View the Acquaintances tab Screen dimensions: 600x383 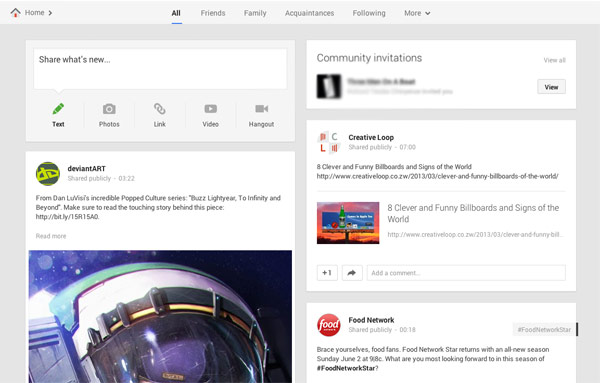[309, 13]
